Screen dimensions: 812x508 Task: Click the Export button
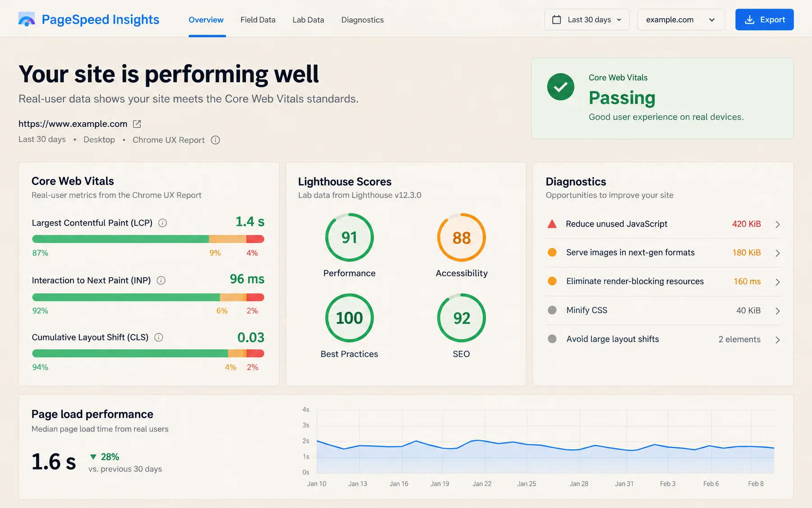[764, 20]
